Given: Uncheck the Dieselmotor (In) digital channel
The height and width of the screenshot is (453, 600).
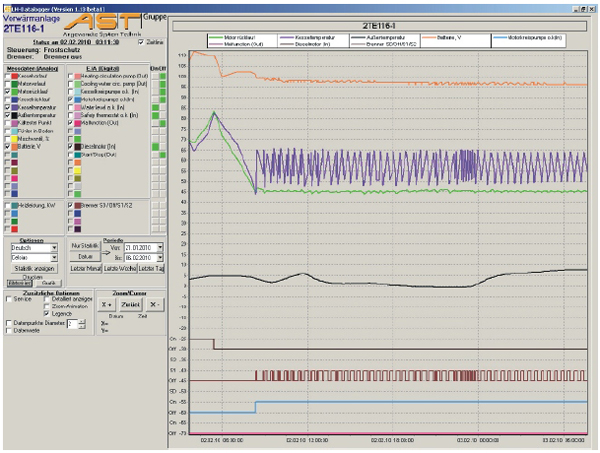Looking at the screenshot, I should [70, 146].
